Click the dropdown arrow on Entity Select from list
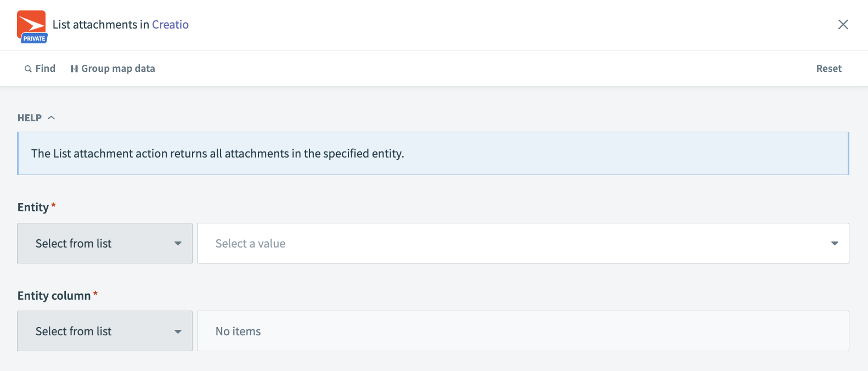 (x=178, y=243)
